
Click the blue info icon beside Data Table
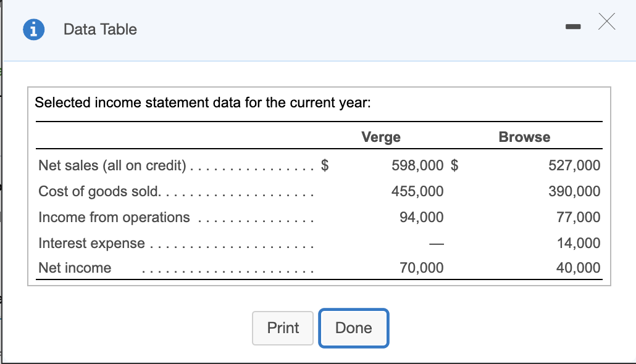point(33,29)
